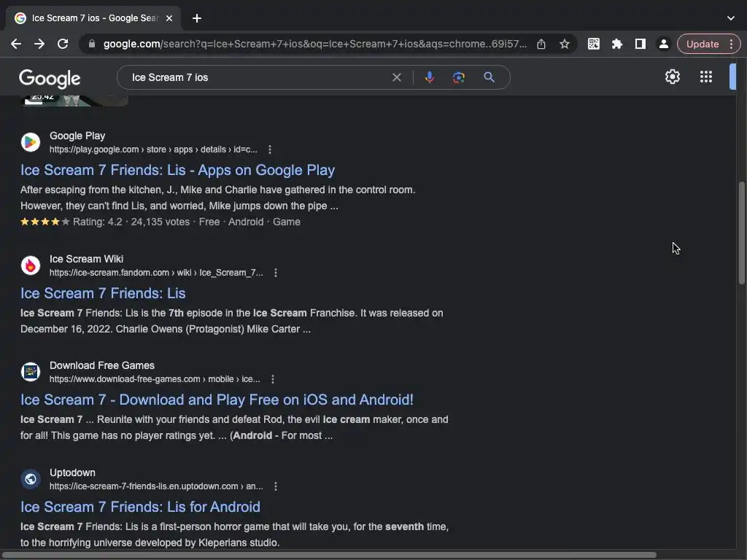Bookmark this page with the star icon
The height and width of the screenshot is (560, 747).
(565, 44)
